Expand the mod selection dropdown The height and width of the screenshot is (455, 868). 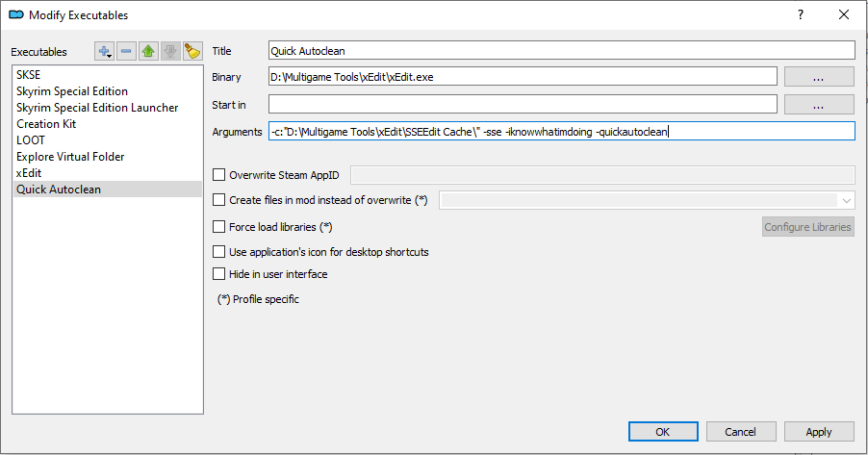[x=846, y=200]
